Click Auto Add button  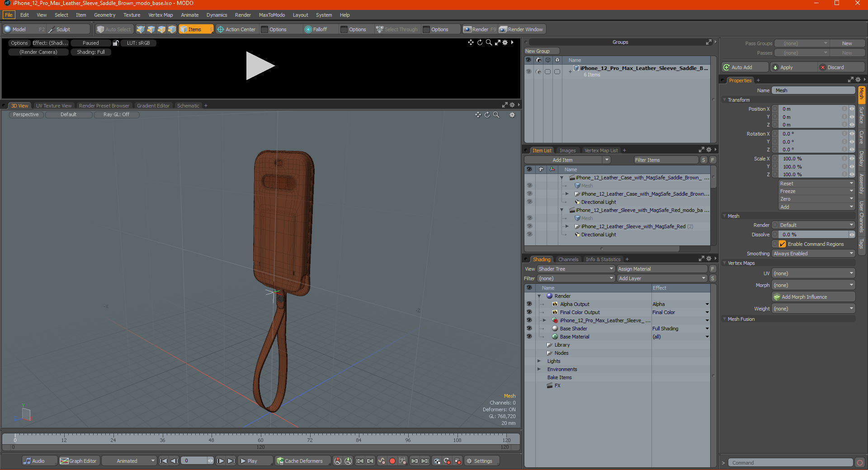point(745,67)
